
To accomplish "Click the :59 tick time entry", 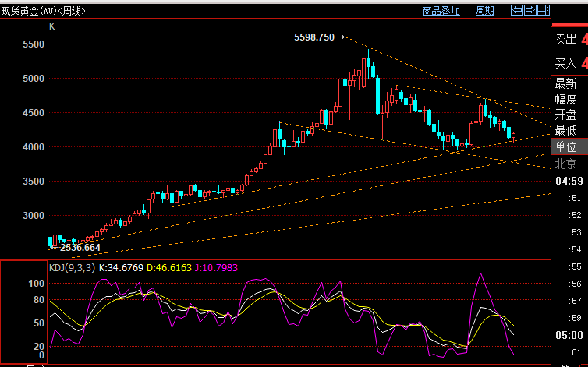I will [x=575, y=318].
